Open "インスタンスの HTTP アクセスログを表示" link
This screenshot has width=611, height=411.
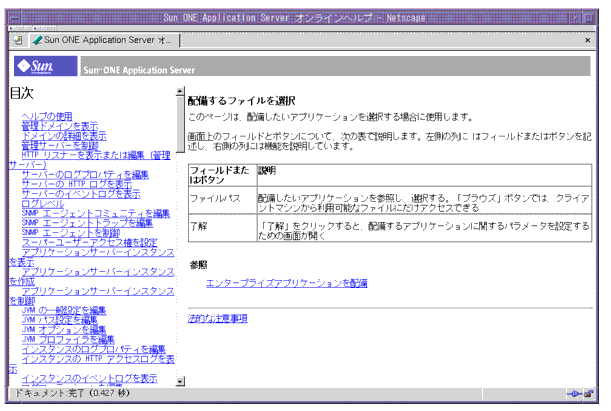coord(98,359)
